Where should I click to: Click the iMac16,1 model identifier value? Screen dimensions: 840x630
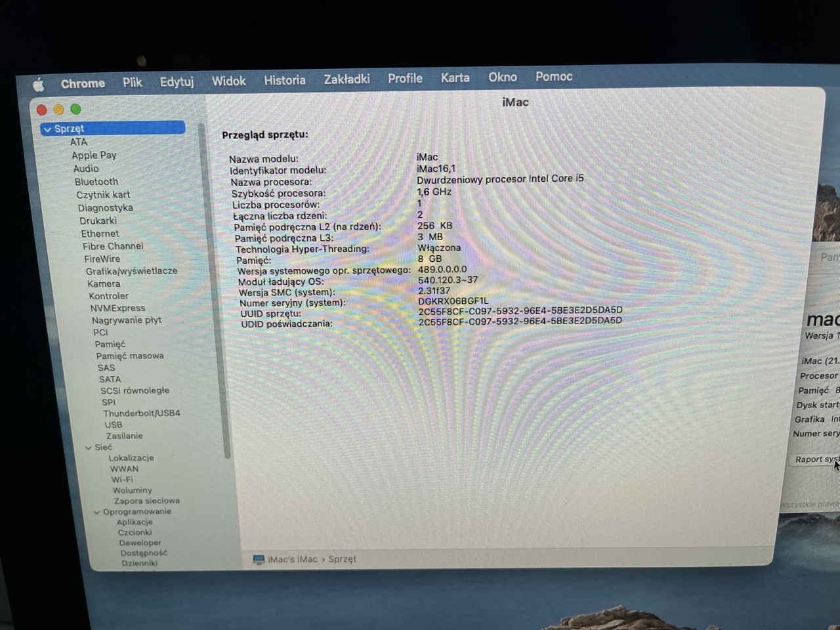(436, 169)
